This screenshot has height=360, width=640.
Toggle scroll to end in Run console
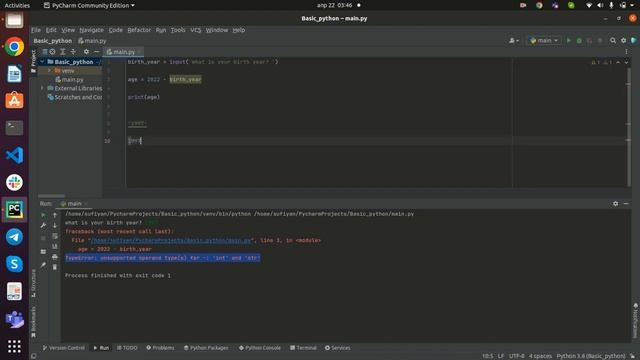55,246
